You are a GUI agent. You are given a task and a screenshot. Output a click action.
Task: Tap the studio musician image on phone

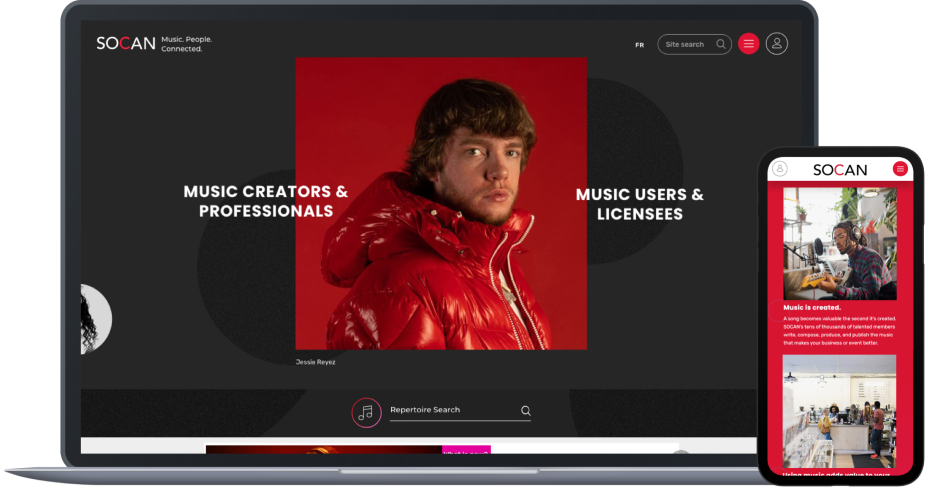coord(840,243)
